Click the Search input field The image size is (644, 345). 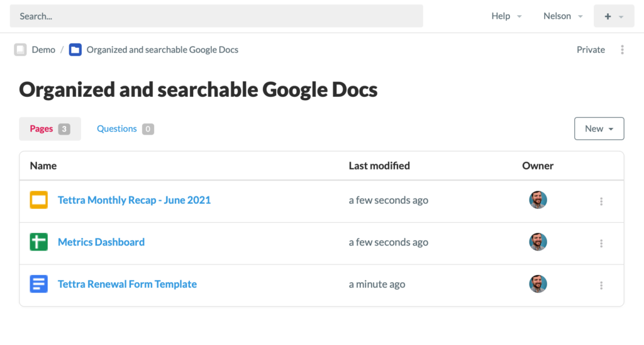coord(216,16)
